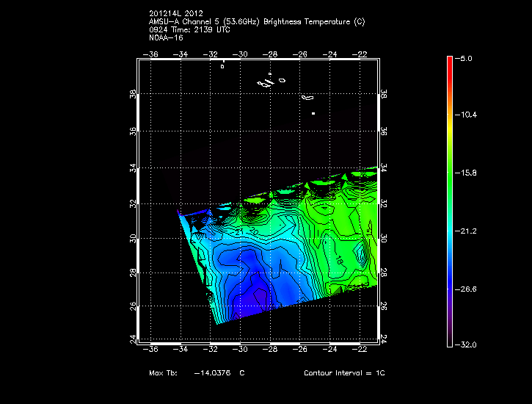Click the -26.6 color bar label
This screenshot has height=404, width=532.
467,289
